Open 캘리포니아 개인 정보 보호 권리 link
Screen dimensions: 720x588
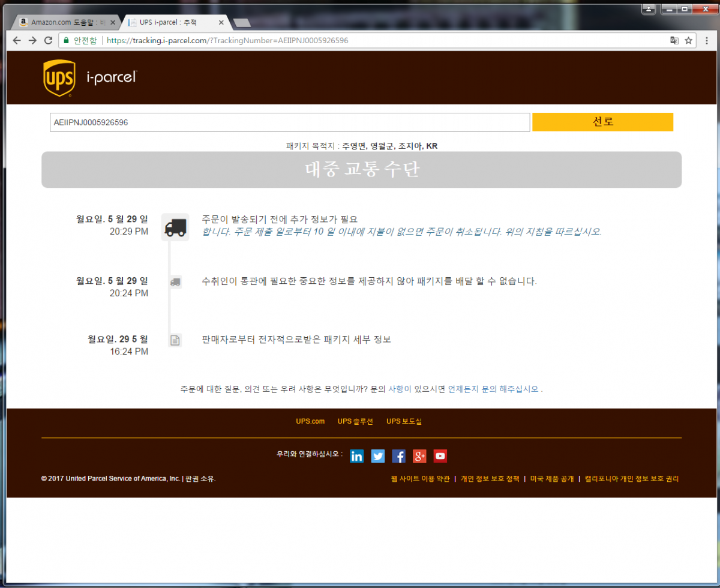coord(632,479)
